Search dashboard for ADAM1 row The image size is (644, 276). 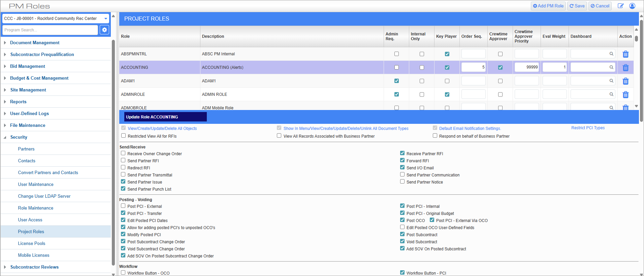point(611,81)
